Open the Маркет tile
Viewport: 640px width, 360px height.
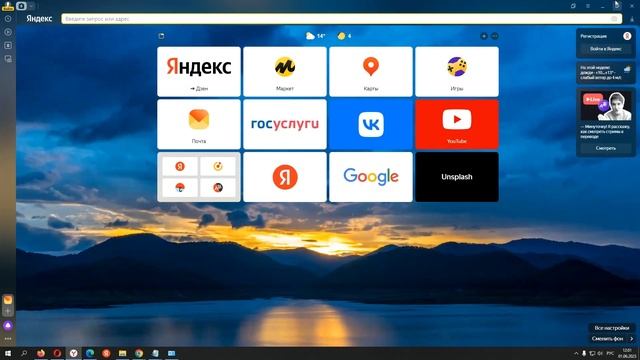click(285, 71)
